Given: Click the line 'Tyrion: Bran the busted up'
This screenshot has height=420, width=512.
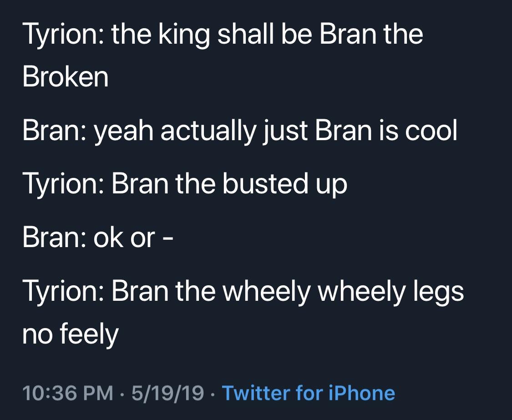Looking at the screenshot, I should click(184, 184).
